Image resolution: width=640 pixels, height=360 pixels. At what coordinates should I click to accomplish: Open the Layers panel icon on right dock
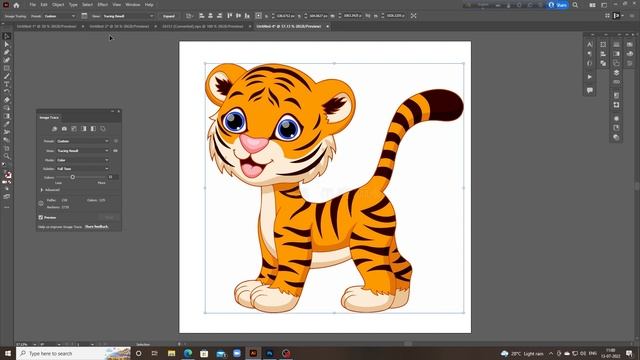click(x=616, y=72)
